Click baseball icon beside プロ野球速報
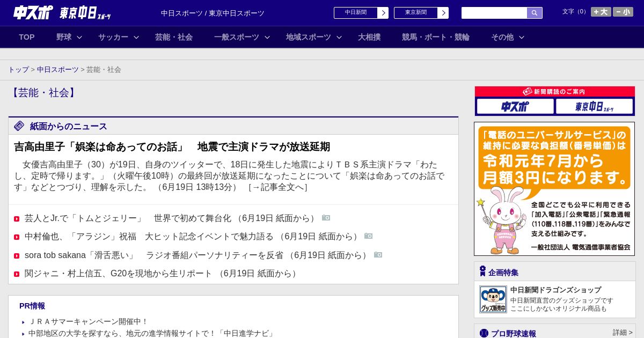 pos(484,333)
